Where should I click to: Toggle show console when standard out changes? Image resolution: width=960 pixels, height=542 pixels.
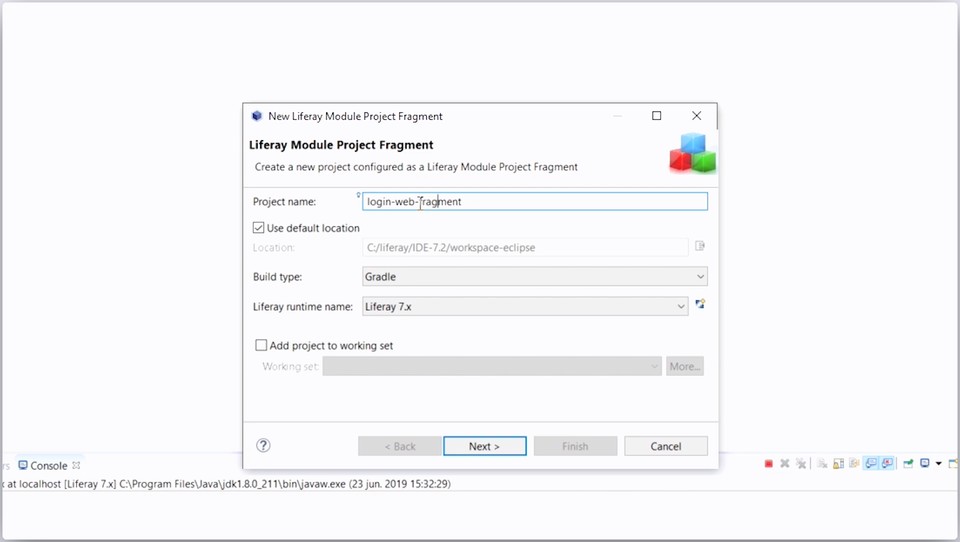[871, 464]
